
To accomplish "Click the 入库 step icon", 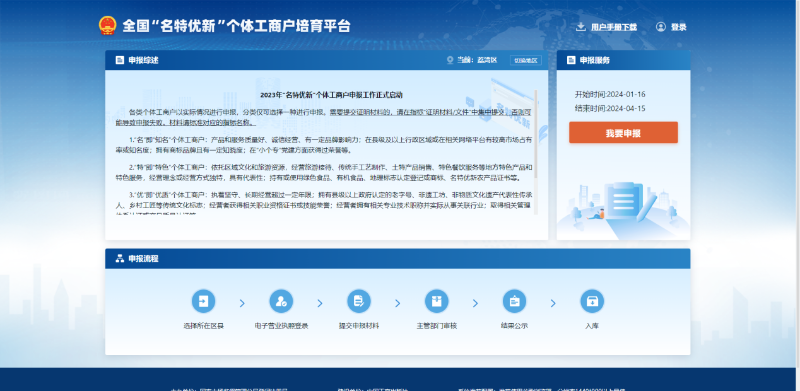I will click(x=592, y=301).
